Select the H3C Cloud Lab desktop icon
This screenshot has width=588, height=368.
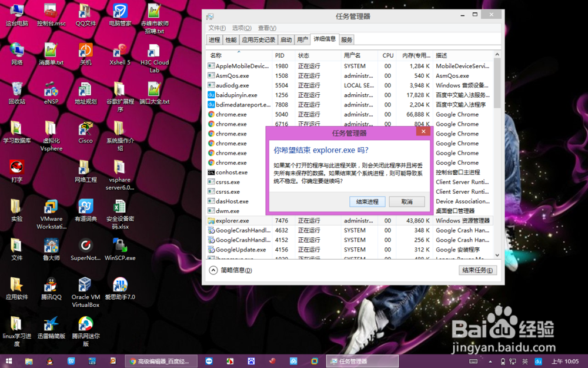pyautogui.click(x=155, y=58)
